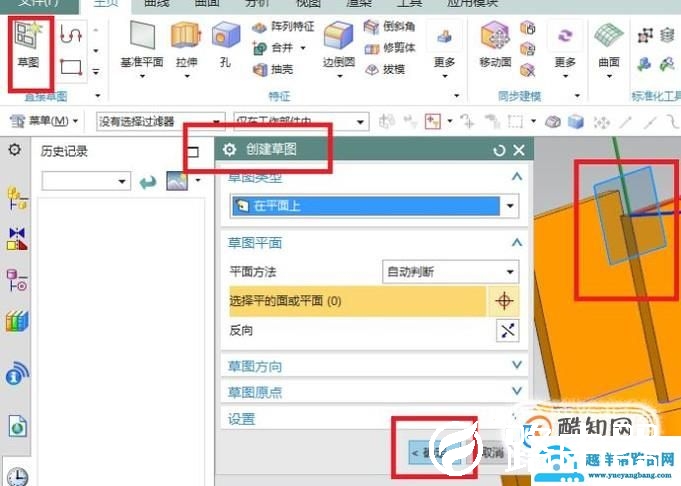Open the 边倒圆 edge blend tool
681x486 pixels.
[339, 35]
